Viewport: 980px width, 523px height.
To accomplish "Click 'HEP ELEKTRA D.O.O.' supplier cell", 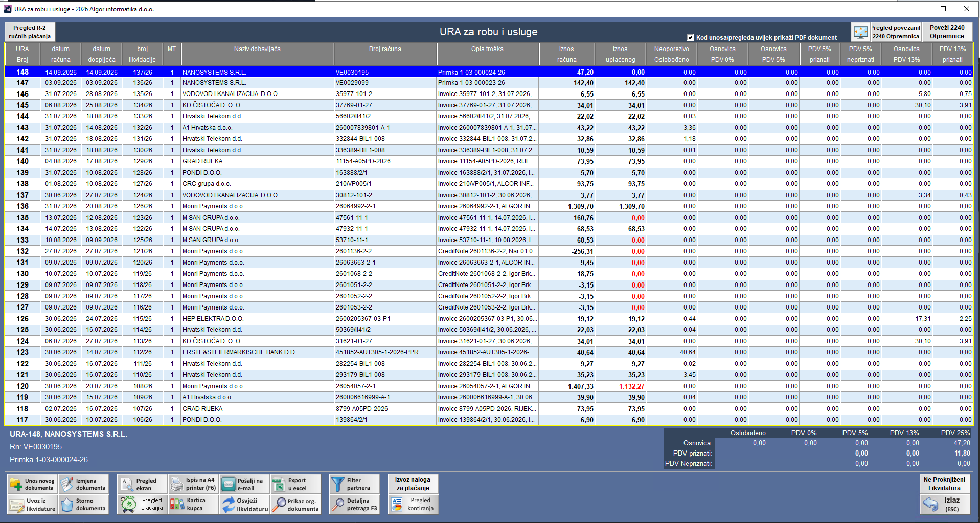I will coord(258,319).
